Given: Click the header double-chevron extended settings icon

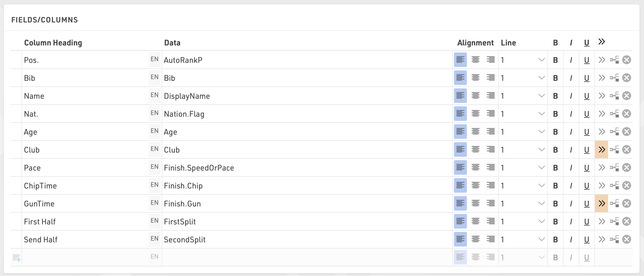Looking at the screenshot, I should 601,42.
